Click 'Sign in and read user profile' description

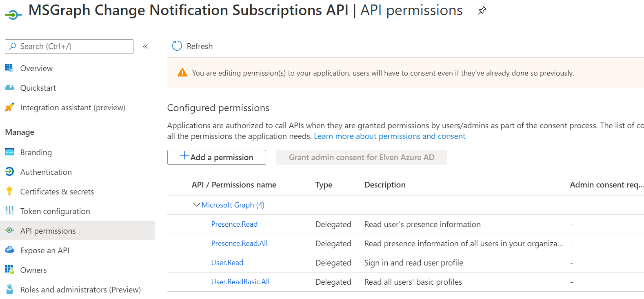[414, 263]
